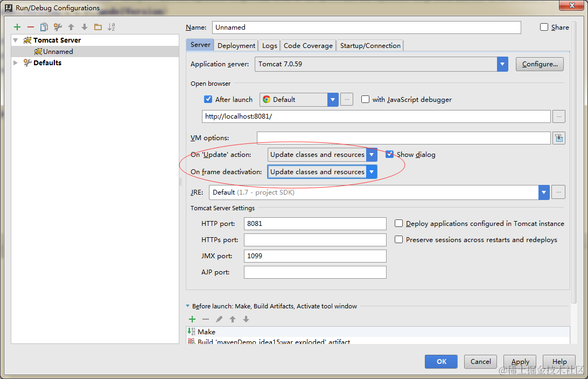Click the Apply button
Image resolution: width=588 pixels, height=379 pixels.
[x=520, y=361]
